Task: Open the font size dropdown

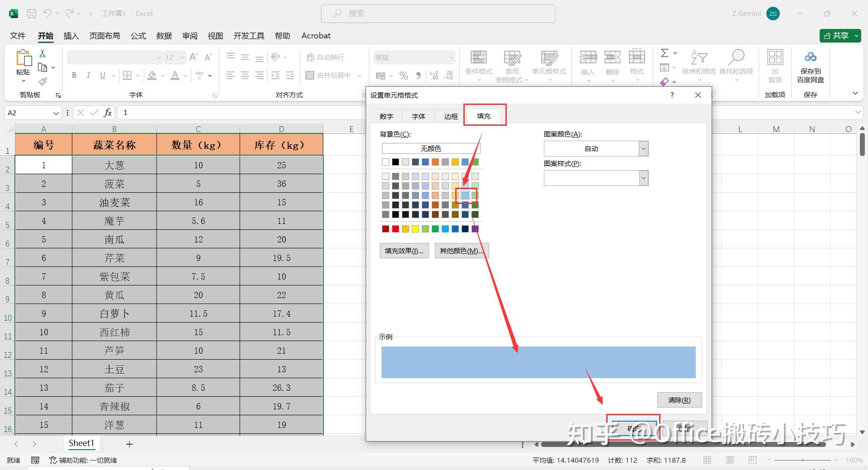Action: tap(182, 57)
